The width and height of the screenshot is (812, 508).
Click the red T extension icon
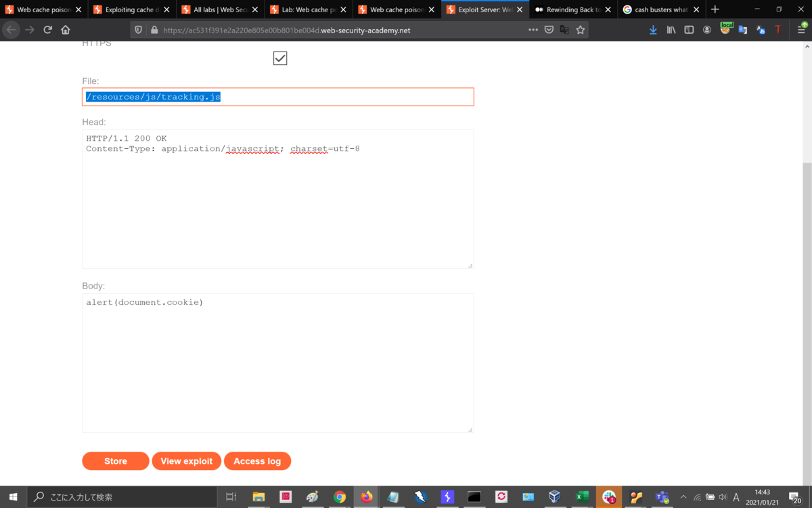pos(778,30)
